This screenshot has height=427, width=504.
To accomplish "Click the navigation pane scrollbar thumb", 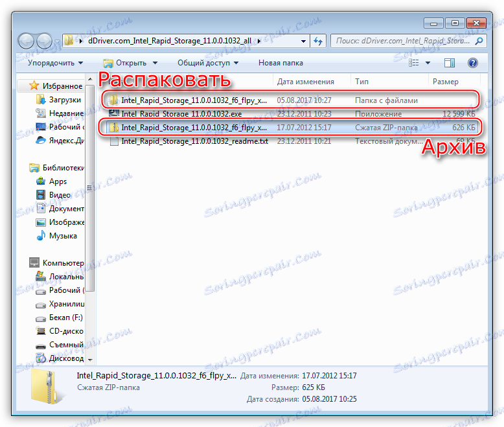I will (x=90, y=188).
